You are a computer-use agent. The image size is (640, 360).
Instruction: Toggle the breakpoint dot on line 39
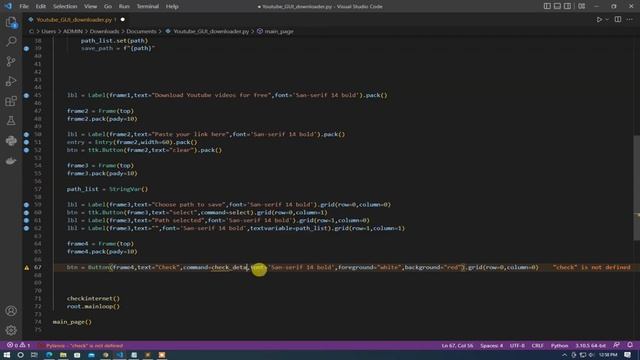[27, 49]
